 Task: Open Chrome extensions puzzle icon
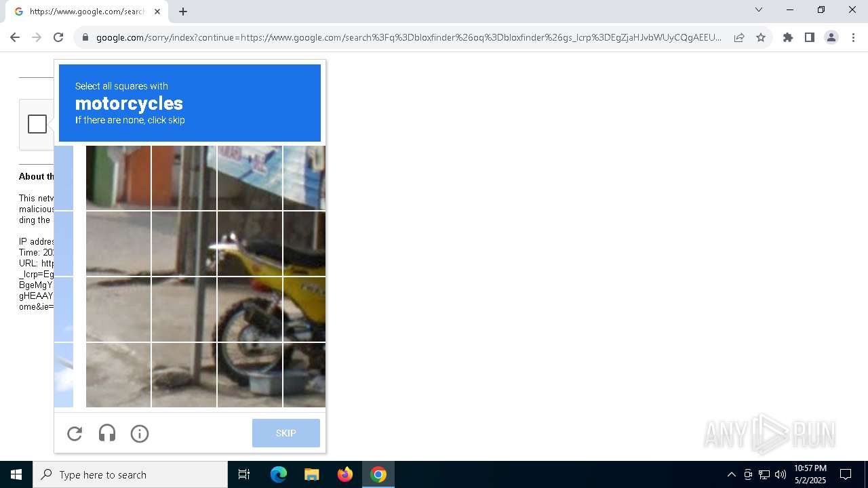coord(788,37)
